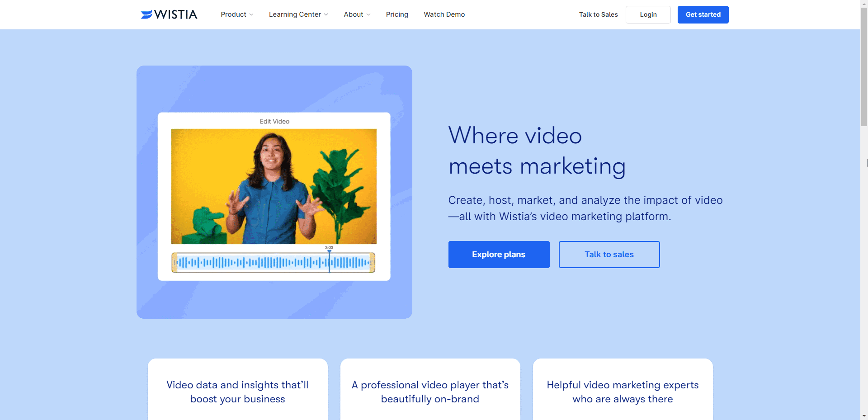
Task: Click the Talk to Sales header link
Action: 598,14
